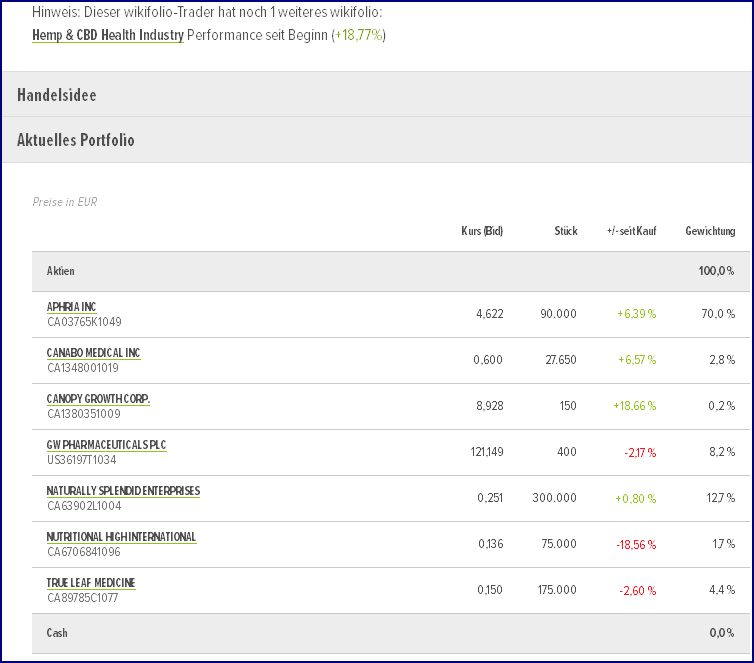Open the GW PHARMACEUTICALS PLC link

[x=106, y=445]
